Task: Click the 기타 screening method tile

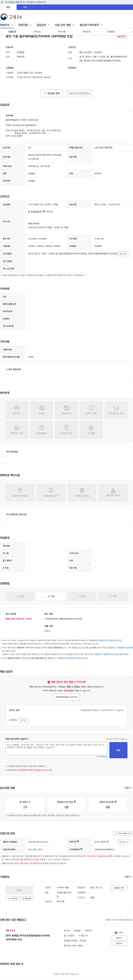Action: tap(113, 596)
